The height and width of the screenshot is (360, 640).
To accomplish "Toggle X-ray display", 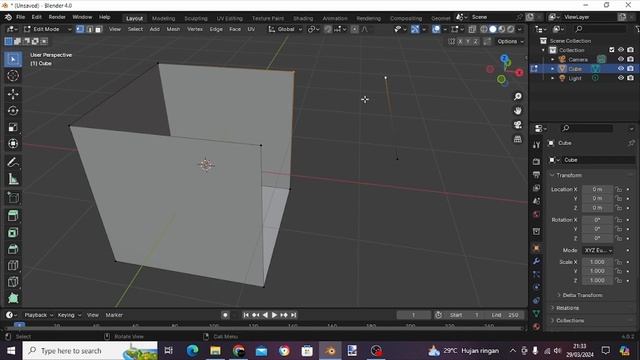I will [x=472, y=29].
